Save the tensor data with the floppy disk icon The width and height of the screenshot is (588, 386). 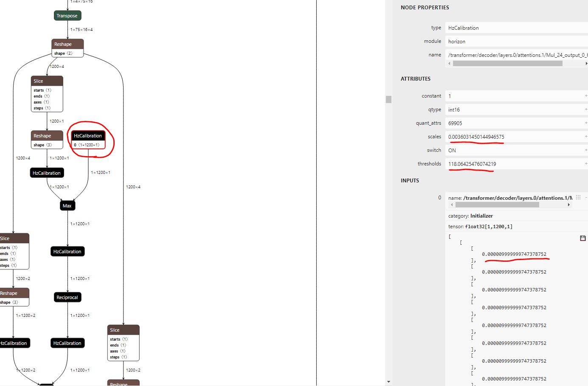point(582,238)
